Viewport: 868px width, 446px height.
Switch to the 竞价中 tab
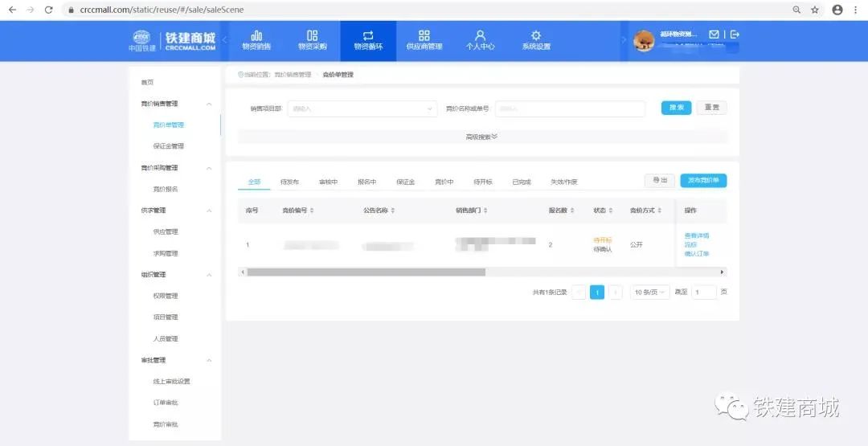[x=444, y=182]
